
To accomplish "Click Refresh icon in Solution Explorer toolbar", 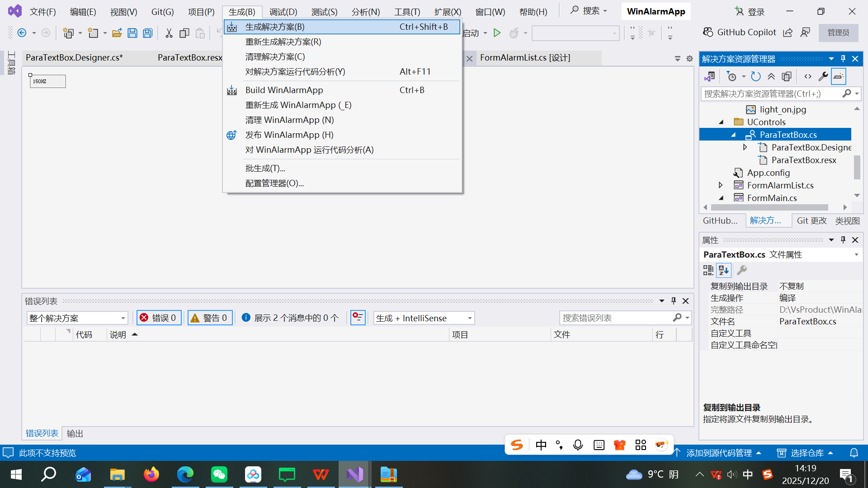I will (x=755, y=76).
